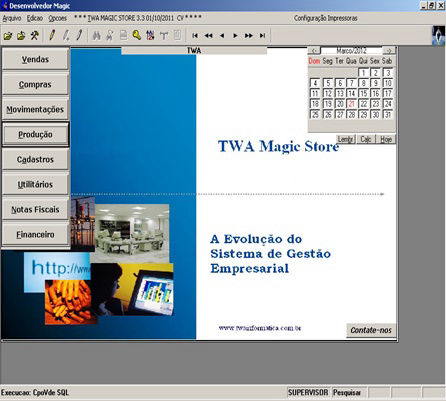
Task: Open the Calc button under calendar
Action: (366, 139)
